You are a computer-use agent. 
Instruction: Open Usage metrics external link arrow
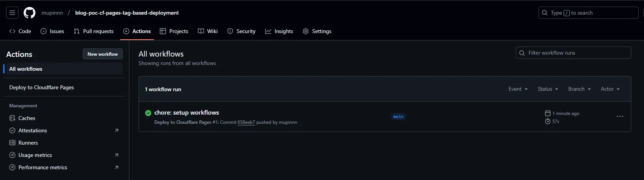(117, 155)
